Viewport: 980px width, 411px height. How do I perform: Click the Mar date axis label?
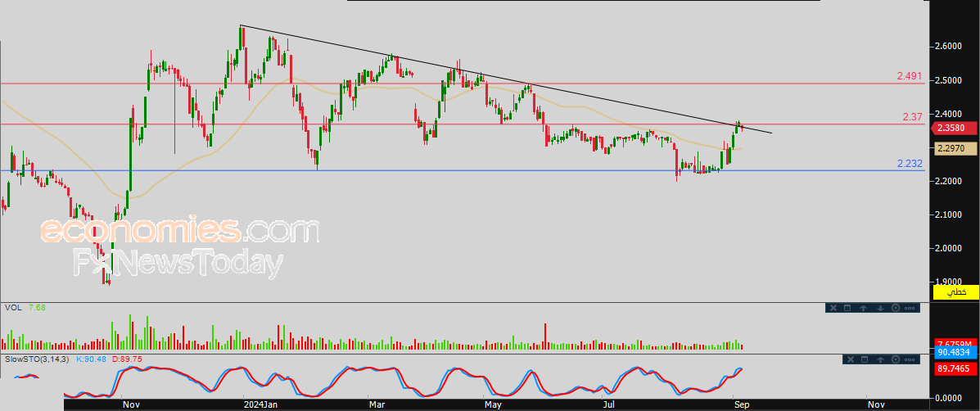[377, 404]
